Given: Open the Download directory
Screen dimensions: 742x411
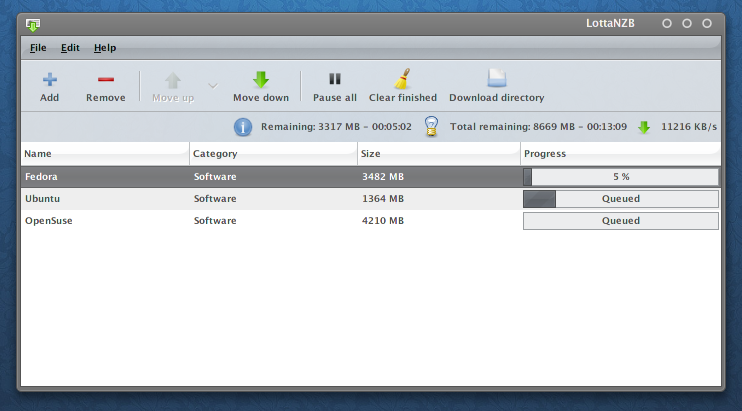Looking at the screenshot, I should tap(496, 87).
